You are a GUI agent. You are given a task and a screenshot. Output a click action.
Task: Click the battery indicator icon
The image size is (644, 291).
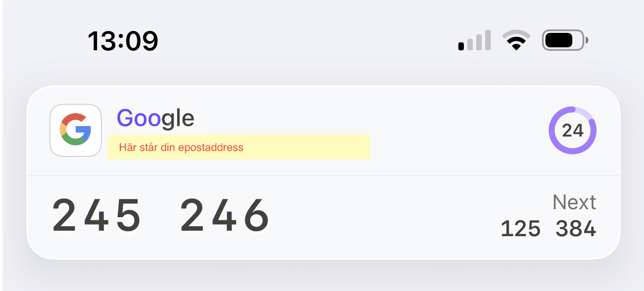(565, 40)
